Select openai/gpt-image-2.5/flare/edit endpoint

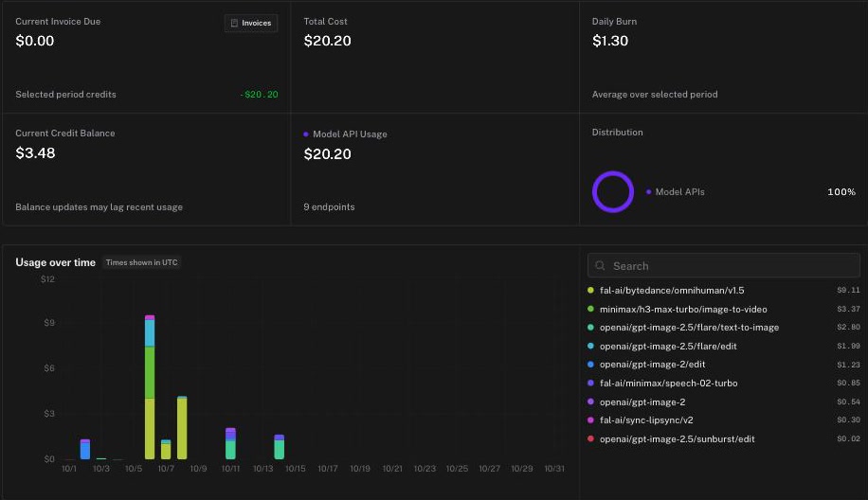tap(724, 347)
